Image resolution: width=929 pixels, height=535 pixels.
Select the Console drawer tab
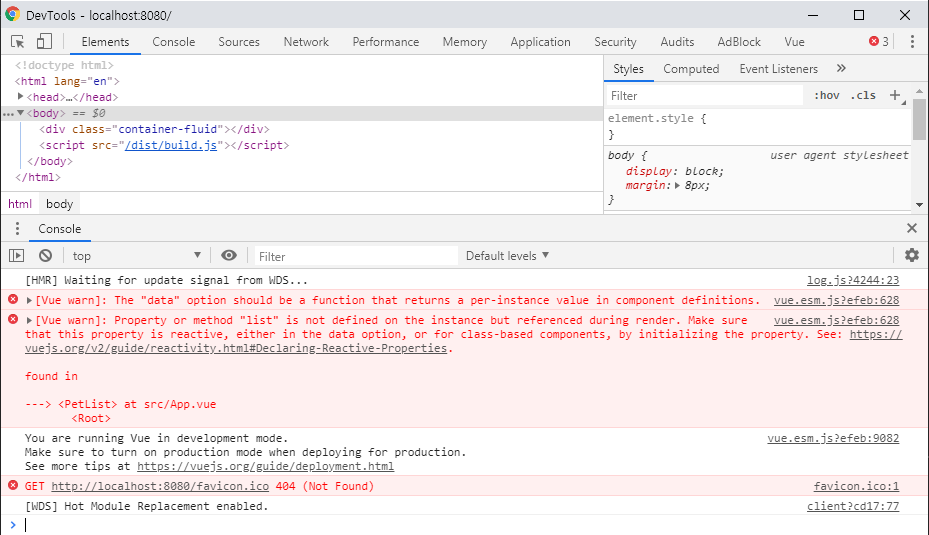pyautogui.click(x=60, y=229)
